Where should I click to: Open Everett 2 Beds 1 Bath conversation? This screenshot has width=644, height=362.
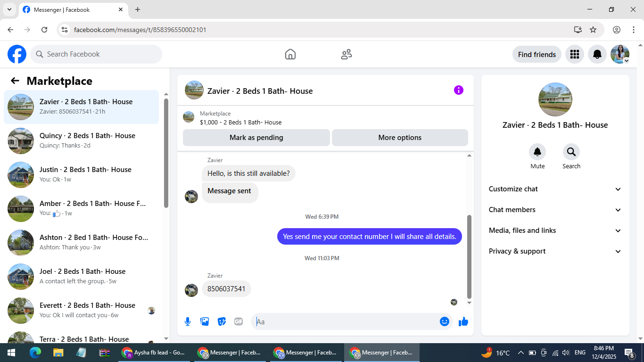coord(81,311)
